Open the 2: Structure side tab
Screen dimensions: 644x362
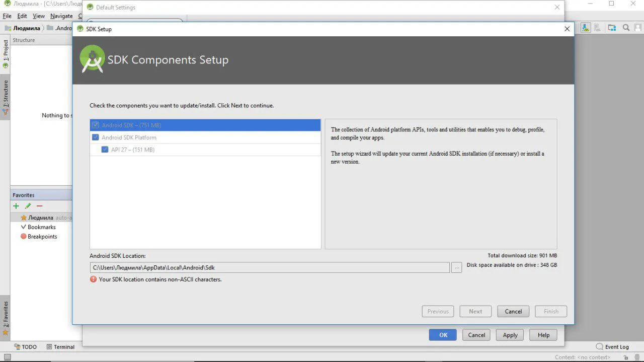[6, 97]
